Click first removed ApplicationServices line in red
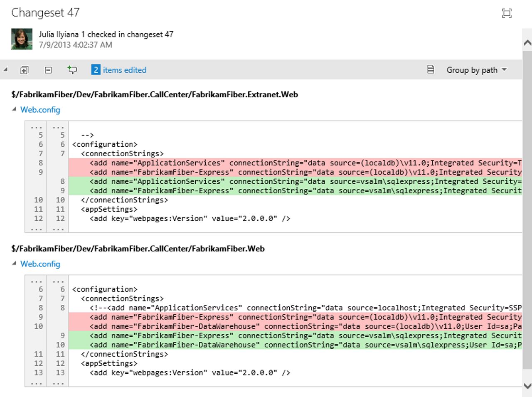This screenshot has height=397, width=532. pos(295,163)
